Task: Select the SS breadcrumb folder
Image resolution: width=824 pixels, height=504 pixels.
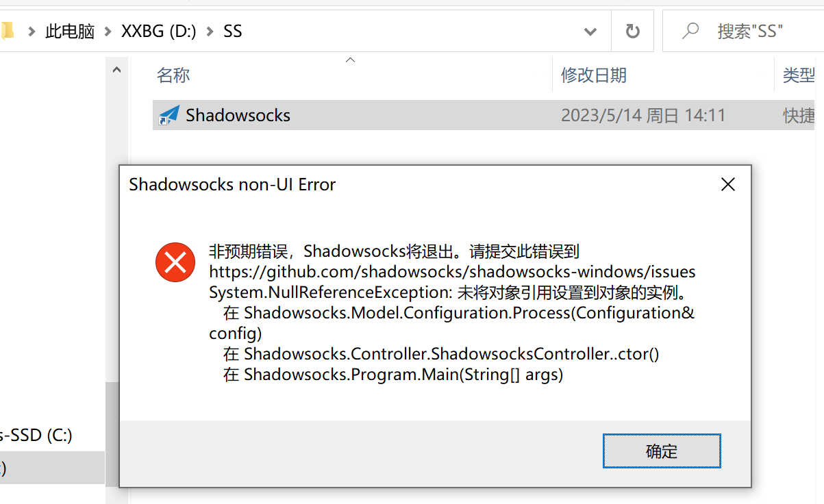Action: tap(233, 31)
